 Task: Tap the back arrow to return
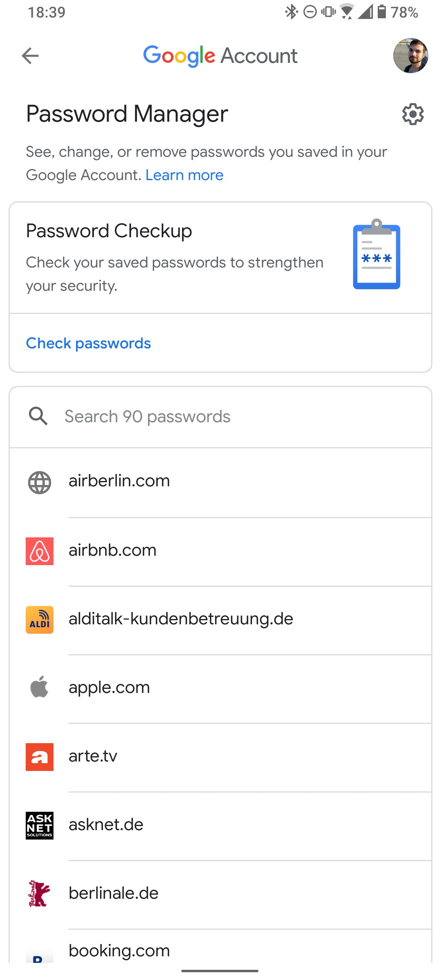coord(30,56)
